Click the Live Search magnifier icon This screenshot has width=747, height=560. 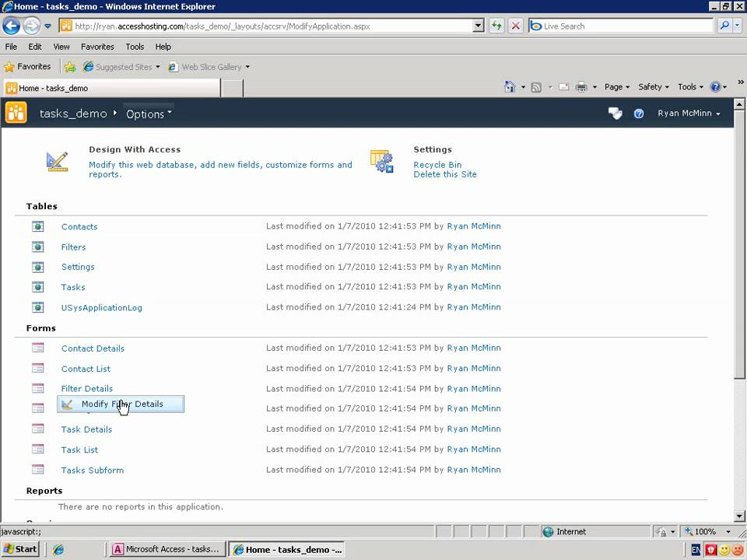pyautogui.click(x=724, y=26)
